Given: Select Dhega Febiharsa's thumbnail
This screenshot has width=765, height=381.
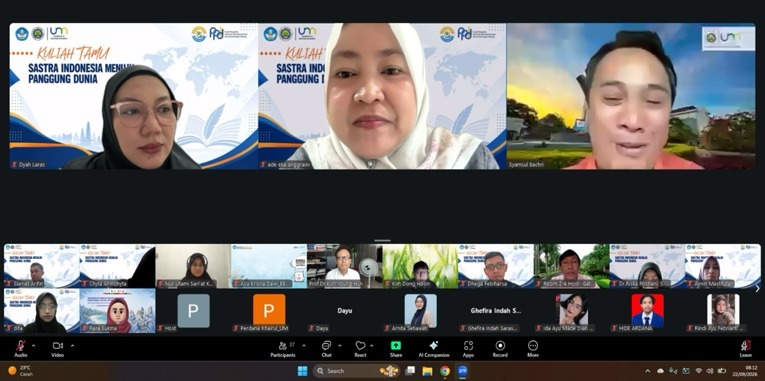Looking at the screenshot, I should click(x=496, y=266).
